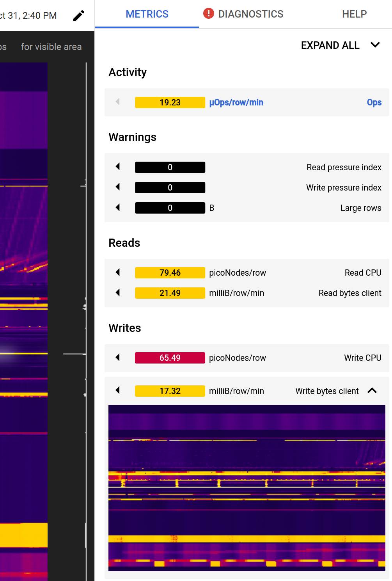This screenshot has height=581, width=392.
Task: Collapse the Write bytes client heatmap
Action: [x=372, y=390]
